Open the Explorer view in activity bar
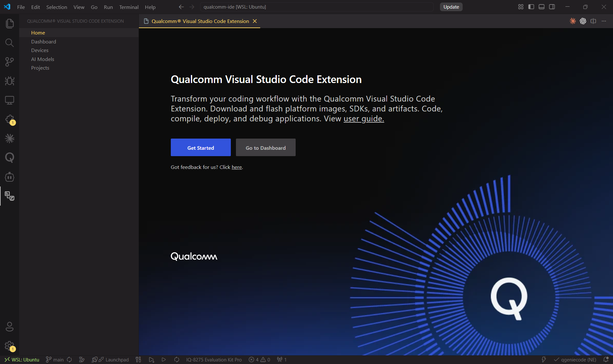Image resolution: width=613 pixels, height=364 pixels. pos(10,23)
